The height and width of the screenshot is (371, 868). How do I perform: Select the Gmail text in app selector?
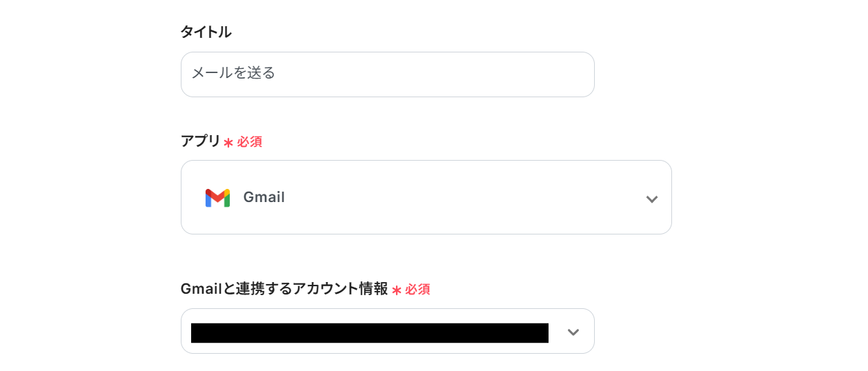264,198
